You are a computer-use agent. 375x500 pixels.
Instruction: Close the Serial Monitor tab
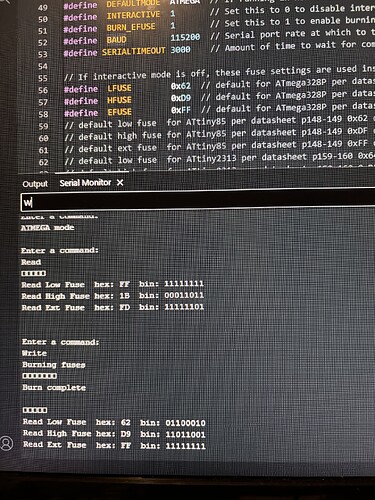click(120, 183)
